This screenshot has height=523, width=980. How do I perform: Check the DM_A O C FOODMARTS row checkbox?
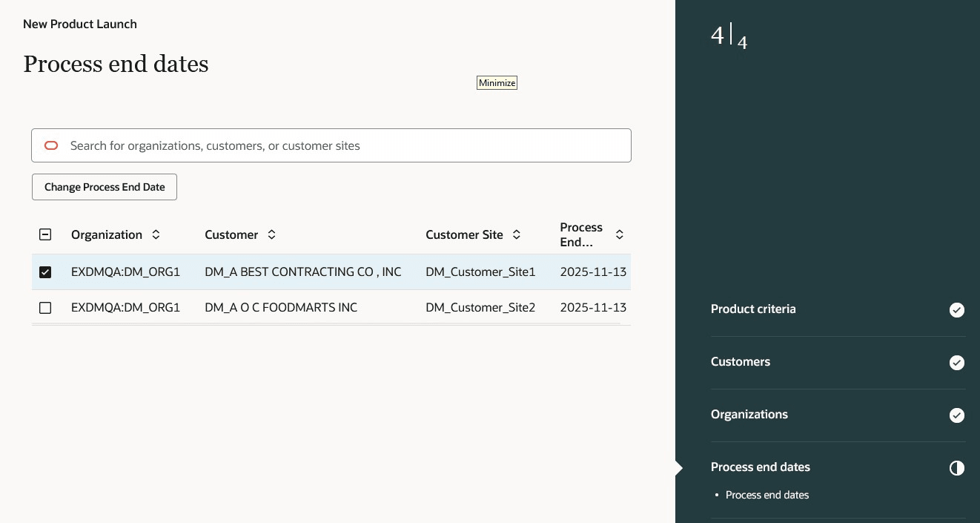(45, 308)
